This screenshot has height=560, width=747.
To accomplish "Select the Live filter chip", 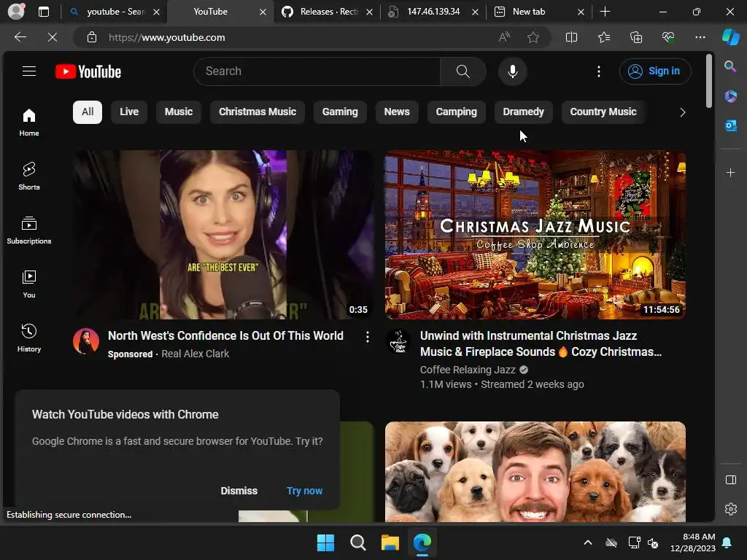I will click(129, 112).
